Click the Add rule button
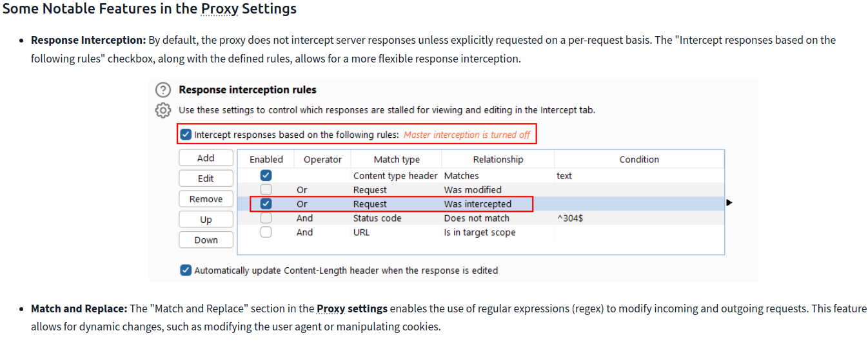Viewport: 868px width, 351px height. [206, 158]
